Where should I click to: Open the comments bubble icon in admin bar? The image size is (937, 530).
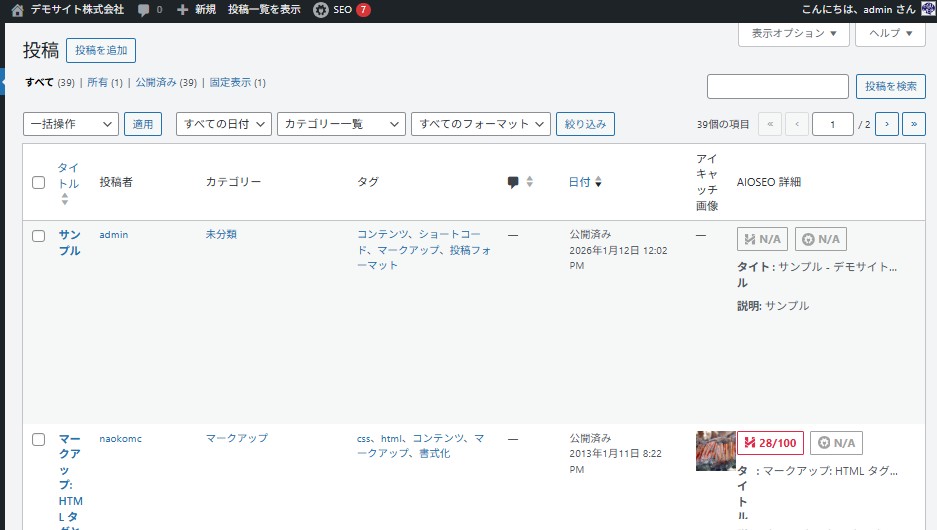144,10
